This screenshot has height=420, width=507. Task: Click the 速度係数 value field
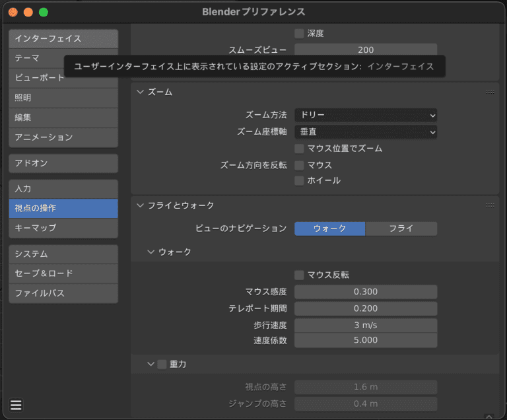tap(366, 340)
